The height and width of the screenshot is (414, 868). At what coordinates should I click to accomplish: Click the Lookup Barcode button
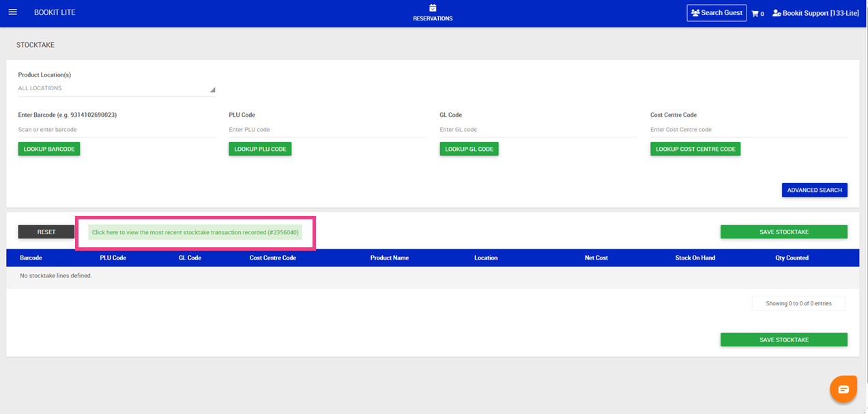(49, 149)
